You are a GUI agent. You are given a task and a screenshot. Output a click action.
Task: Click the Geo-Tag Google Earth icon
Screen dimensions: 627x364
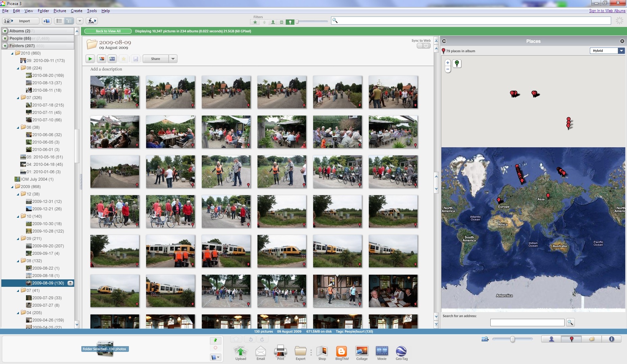tap(401, 352)
